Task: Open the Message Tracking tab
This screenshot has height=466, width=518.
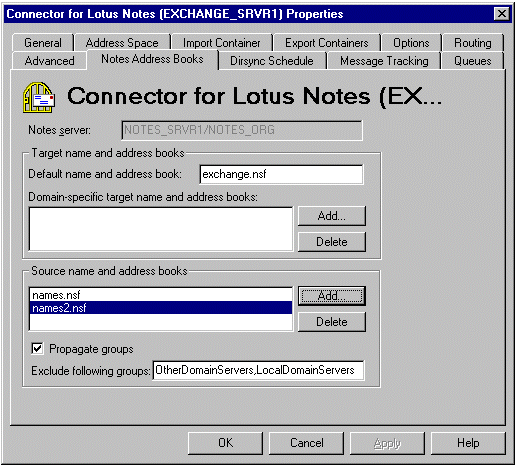Action: point(384,61)
